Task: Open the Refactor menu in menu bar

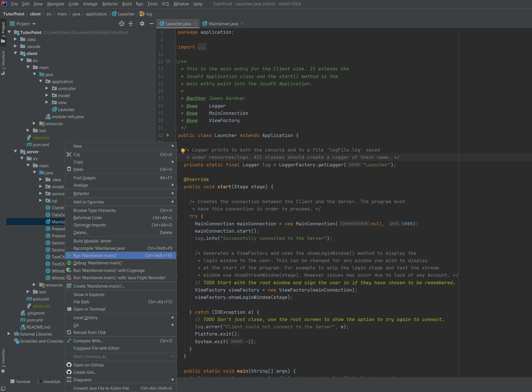Action: coord(110,4)
